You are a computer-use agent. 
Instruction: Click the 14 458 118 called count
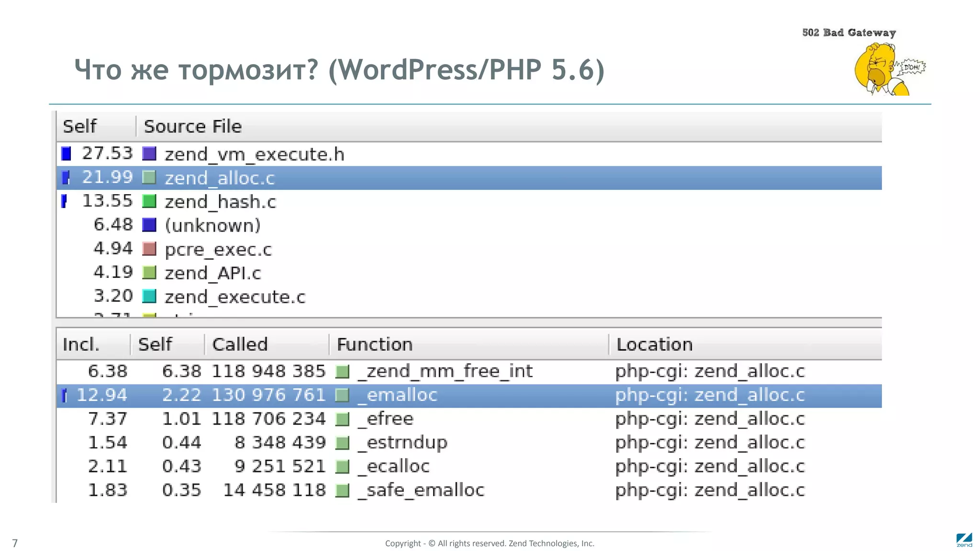tap(275, 490)
